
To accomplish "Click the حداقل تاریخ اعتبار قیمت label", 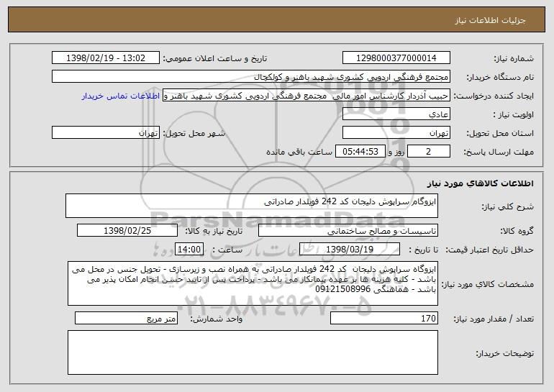I will coord(490,250).
